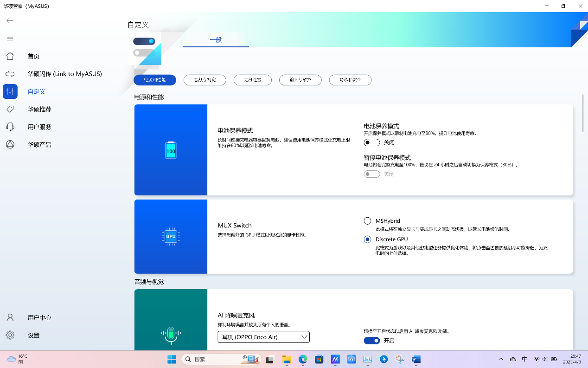The width and height of the screenshot is (588, 368).
Task: Open 华硕产品 sidebar icon
Action: click(10, 144)
